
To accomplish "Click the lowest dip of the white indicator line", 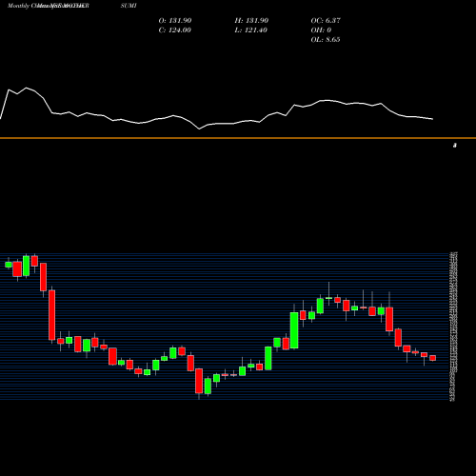I will [x=199, y=129].
